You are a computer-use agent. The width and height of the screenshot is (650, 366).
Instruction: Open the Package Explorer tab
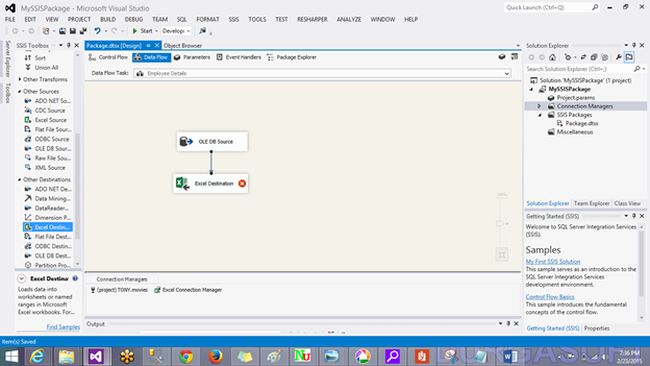point(292,57)
